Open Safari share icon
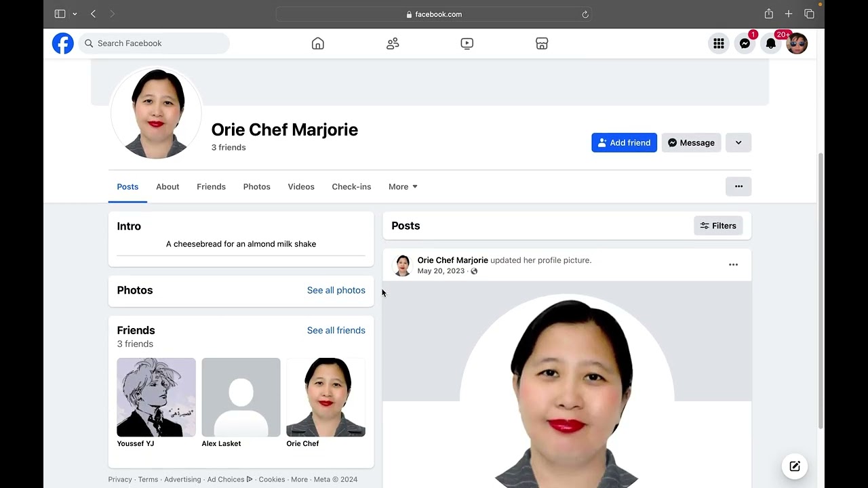This screenshot has height=488, width=868. [x=768, y=14]
